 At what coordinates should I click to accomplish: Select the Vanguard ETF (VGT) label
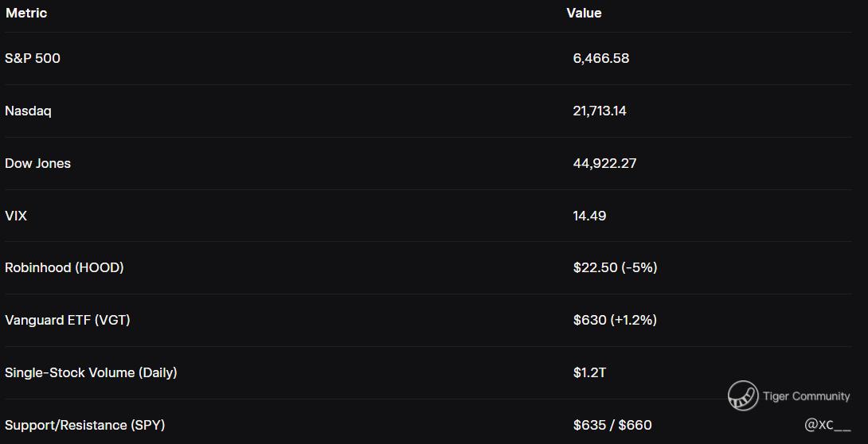(x=68, y=320)
